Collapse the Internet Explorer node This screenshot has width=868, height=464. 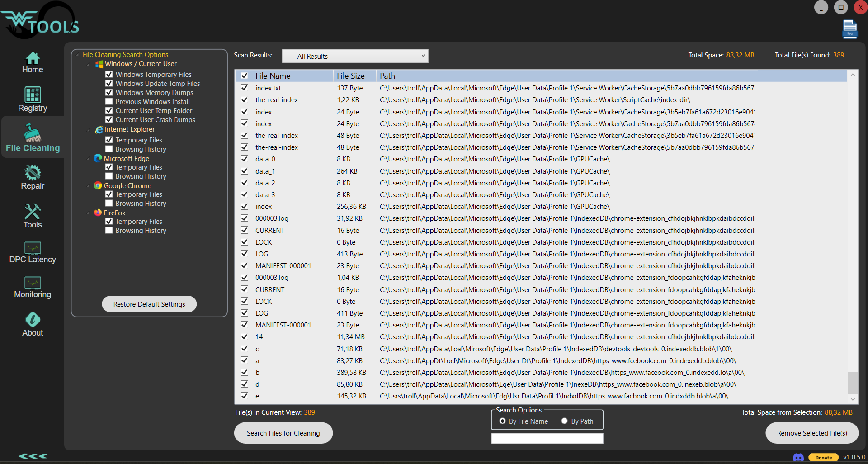(88, 130)
